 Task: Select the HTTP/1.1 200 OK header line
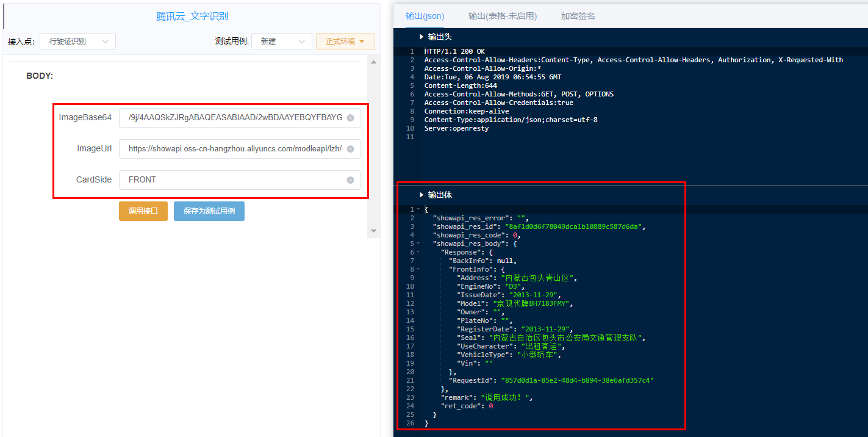tap(454, 51)
